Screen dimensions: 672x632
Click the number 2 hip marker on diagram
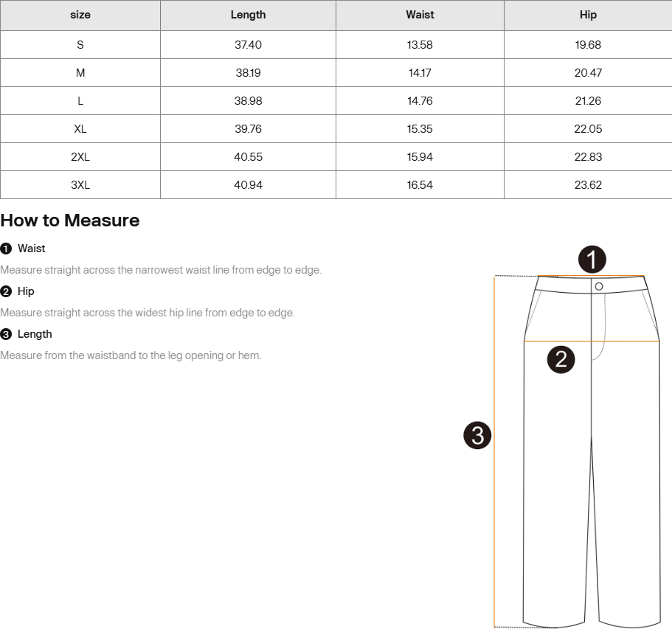coord(561,359)
